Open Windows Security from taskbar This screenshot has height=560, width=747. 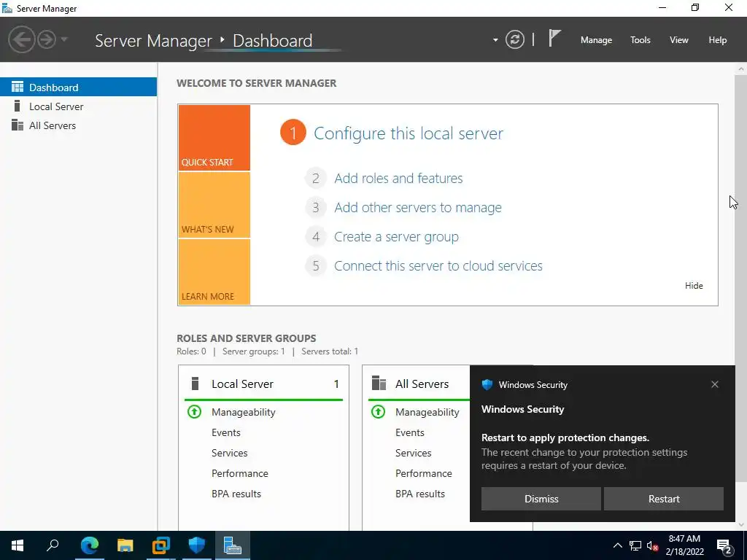(x=196, y=545)
